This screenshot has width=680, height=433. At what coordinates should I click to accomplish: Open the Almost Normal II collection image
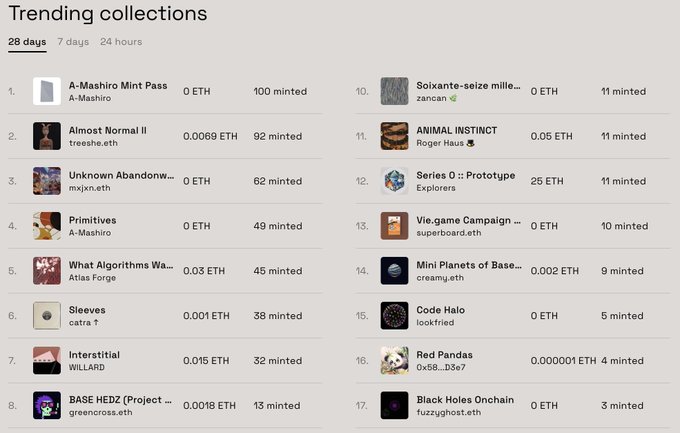47,136
